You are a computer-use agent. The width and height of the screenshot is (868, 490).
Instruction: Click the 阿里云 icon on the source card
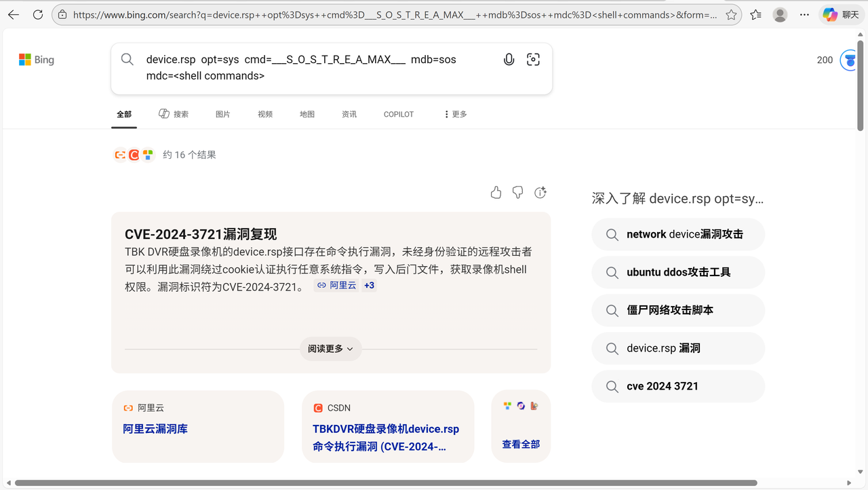coord(128,408)
